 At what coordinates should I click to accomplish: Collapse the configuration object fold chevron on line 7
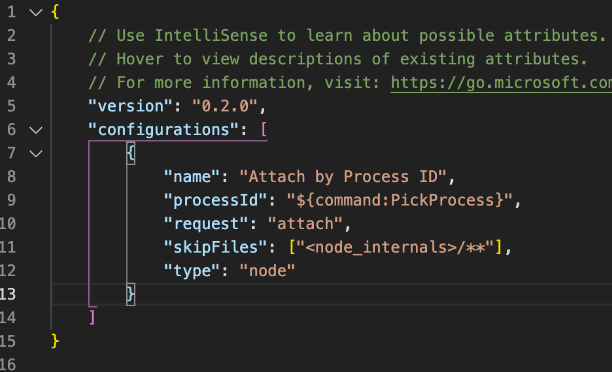36,153
